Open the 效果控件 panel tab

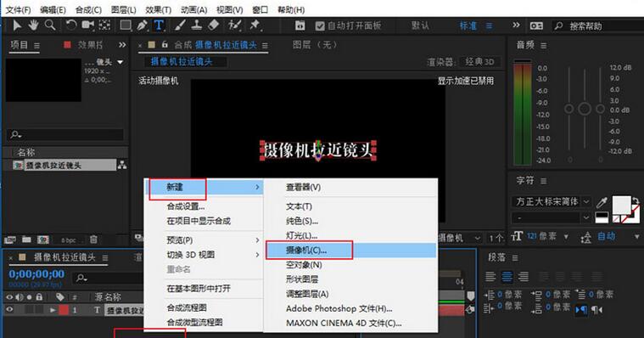pyautogui.click(x=90, y=45)
